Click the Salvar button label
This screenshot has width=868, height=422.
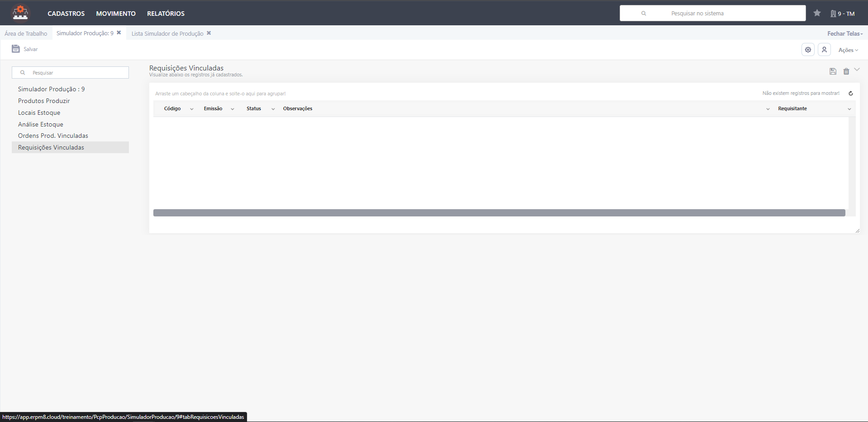point(31,49)
